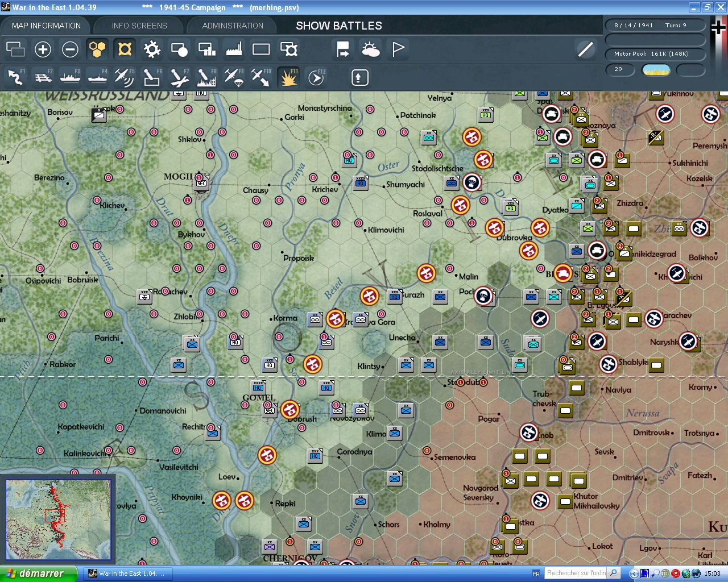Click the battle marker left of Mglin
Viewport: 728px width, 582px height.
426,273
